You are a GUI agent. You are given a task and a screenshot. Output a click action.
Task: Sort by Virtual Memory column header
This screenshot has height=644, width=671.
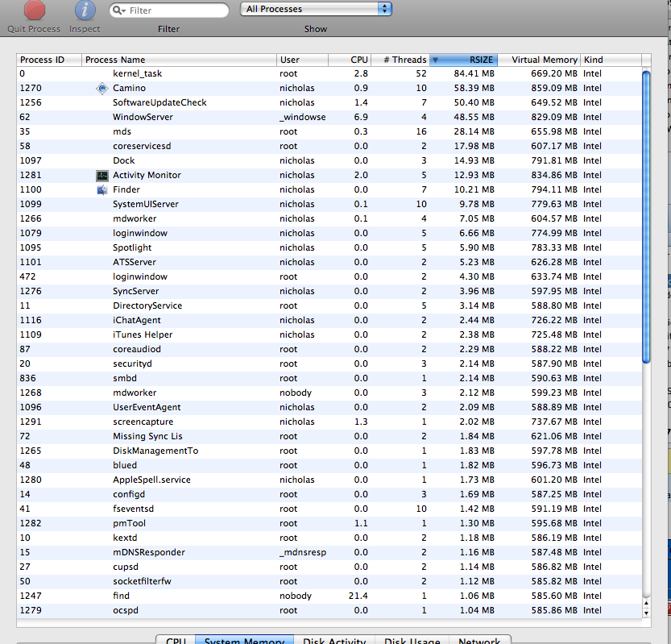tap(539, 60)
